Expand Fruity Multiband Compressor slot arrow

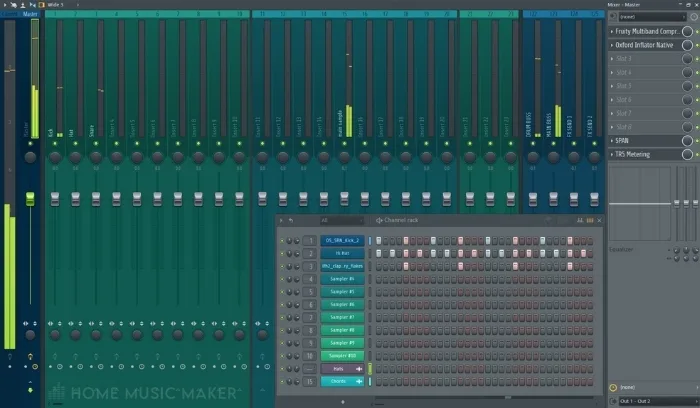point(612,32)
